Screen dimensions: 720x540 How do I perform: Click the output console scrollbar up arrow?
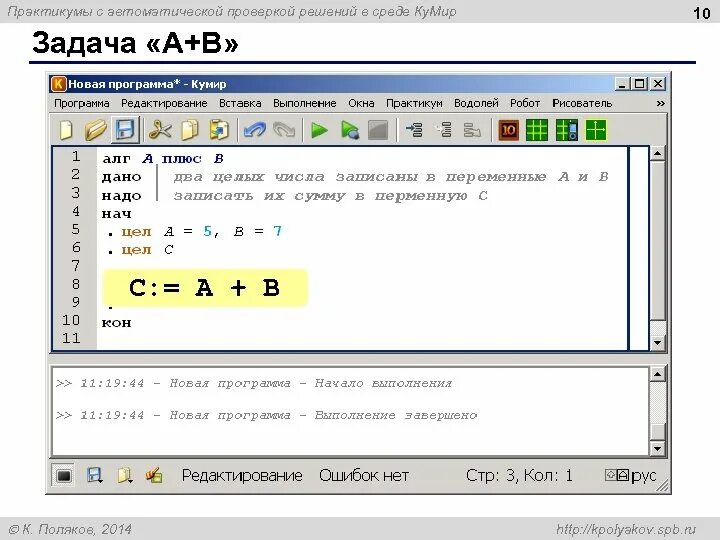pos(658,375)
